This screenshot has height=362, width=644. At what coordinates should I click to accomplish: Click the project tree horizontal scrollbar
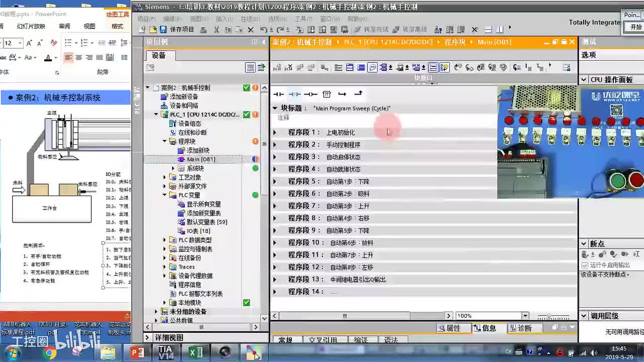click(x=201, y=327)
